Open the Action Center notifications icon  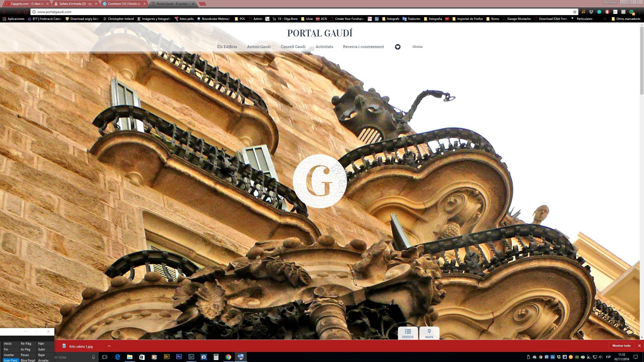tap(636, 357)
